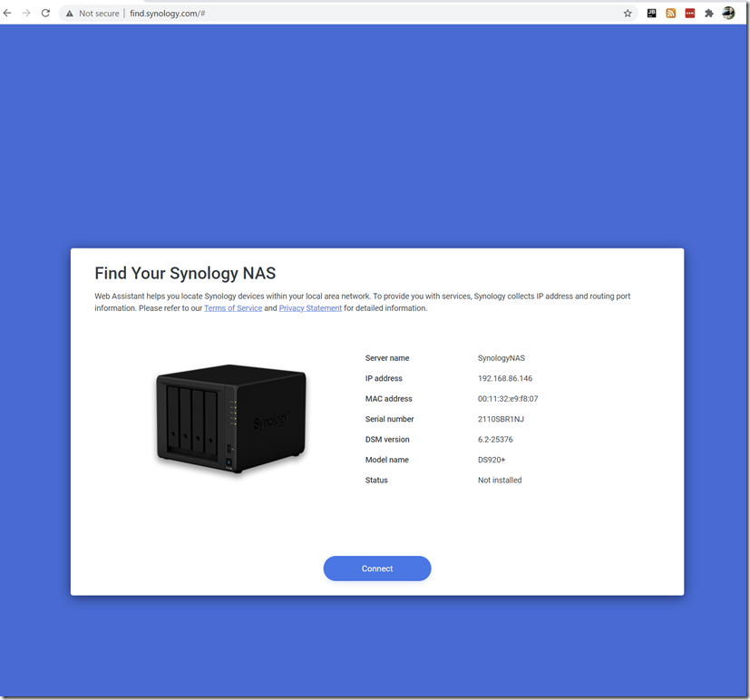The image size is (750, 700).
Task: Open the orange RSS feed extension
Action: pos(670,14)
